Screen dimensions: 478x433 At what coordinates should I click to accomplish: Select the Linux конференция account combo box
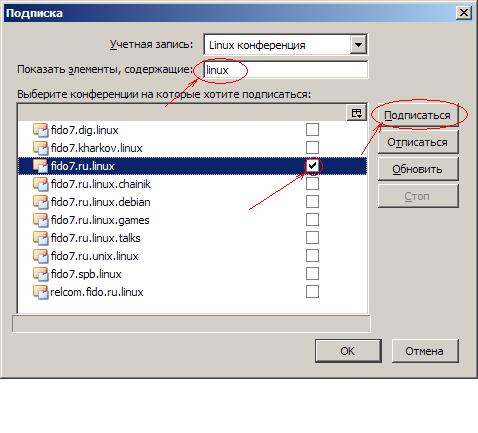click(285, 45)
